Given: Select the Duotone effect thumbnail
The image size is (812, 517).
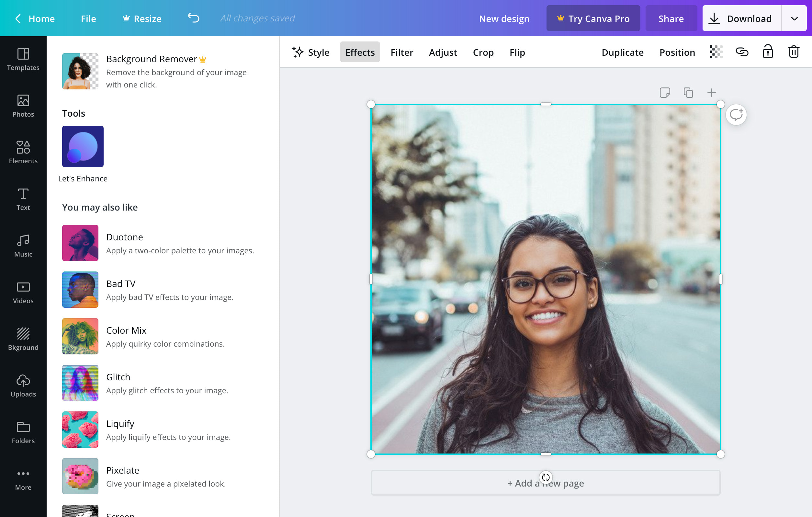Looking at the screenshot, I should pos(80,243).
